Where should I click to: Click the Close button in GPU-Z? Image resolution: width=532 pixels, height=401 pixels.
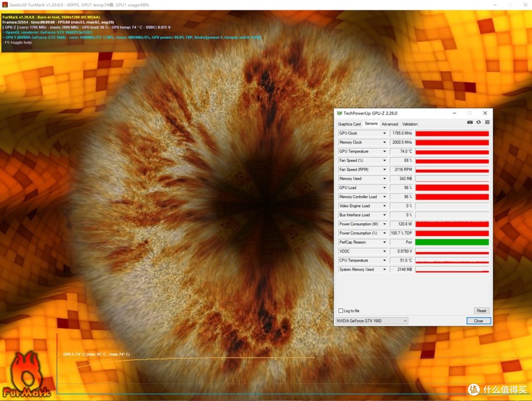click(x=478, y=321)
